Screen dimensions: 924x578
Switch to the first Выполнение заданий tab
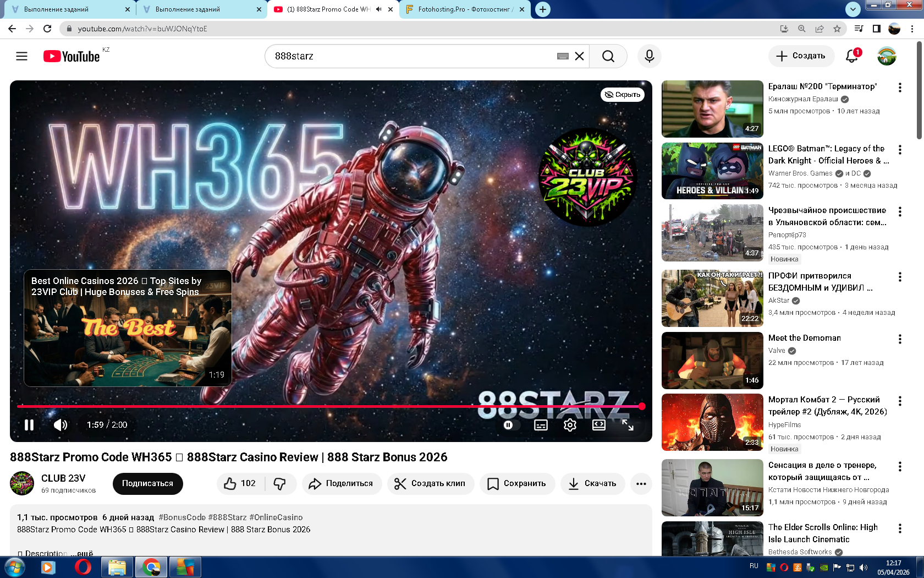point(63,9)
